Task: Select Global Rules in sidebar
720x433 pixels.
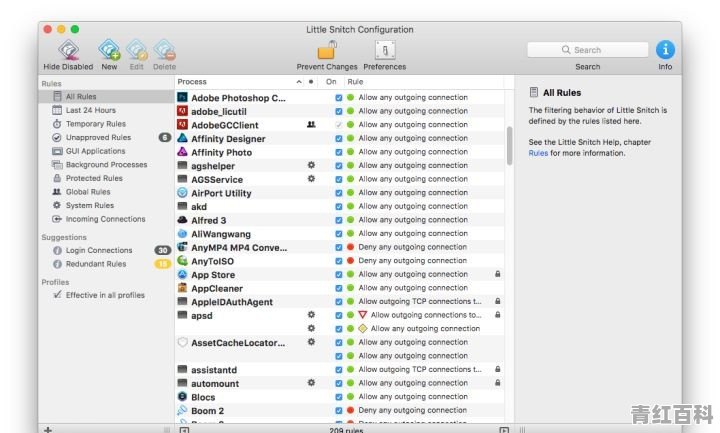Action: [106, 192]
